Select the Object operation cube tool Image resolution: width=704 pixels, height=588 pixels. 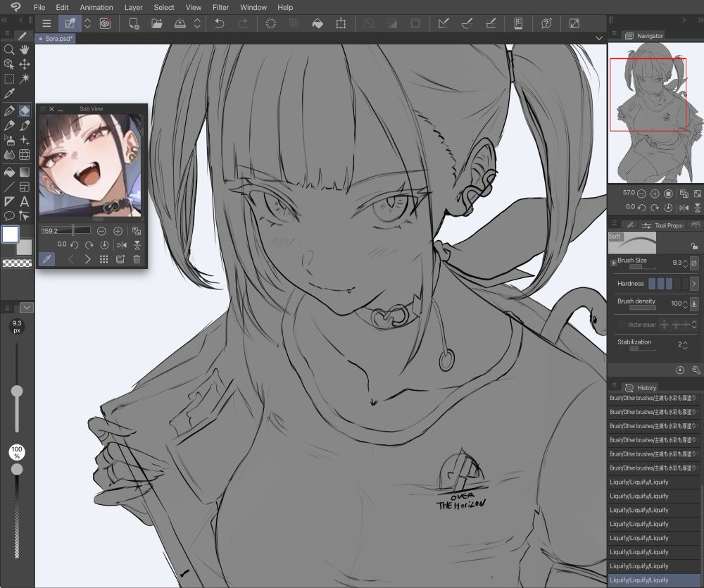pyautogui.click(x=9, y=64)
